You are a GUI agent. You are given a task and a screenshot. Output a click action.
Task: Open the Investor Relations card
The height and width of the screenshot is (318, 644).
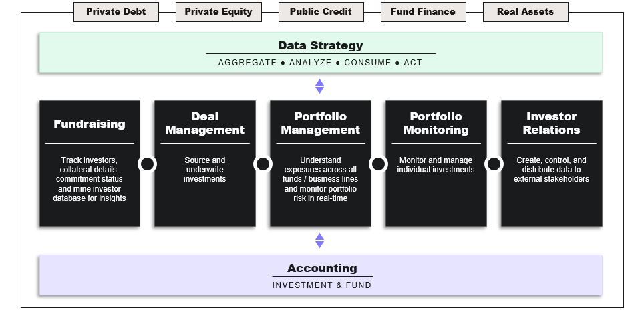(x=552, y=164)
